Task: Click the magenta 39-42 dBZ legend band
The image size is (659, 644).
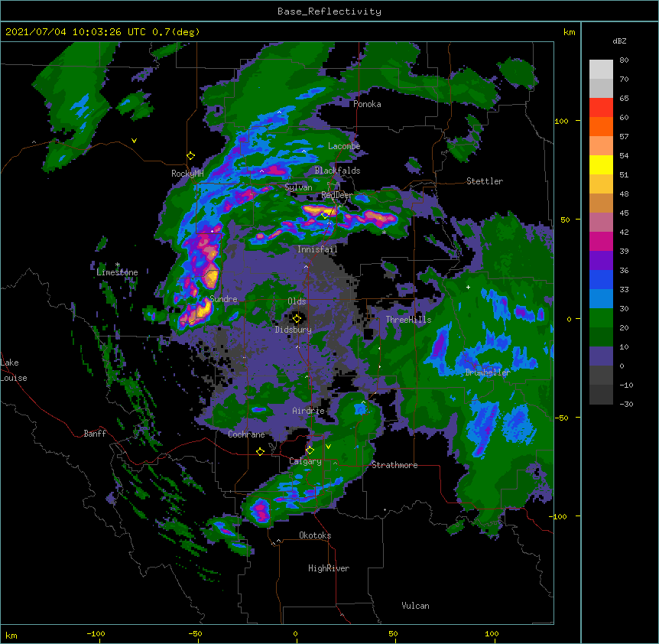Action: [601, 242]
